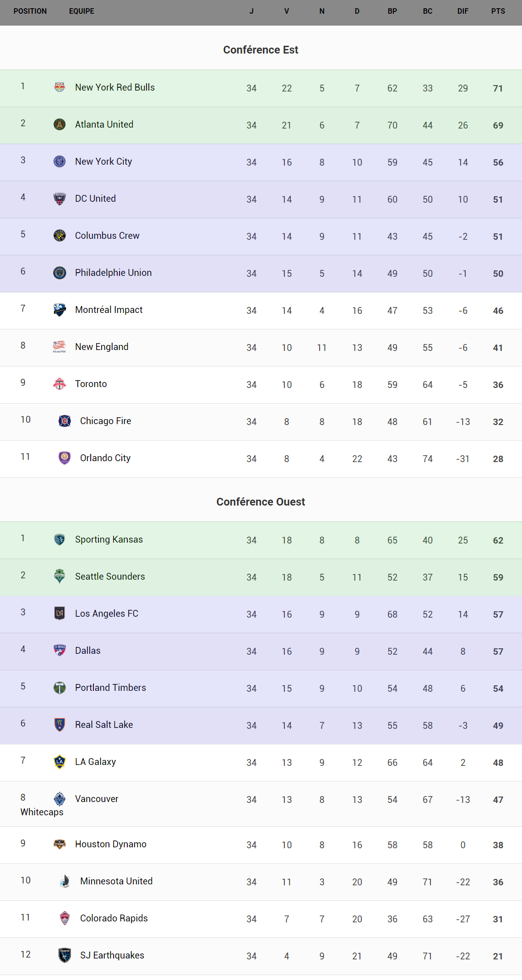Click the Seattle Sounders crest icon

tap(60, 576)
